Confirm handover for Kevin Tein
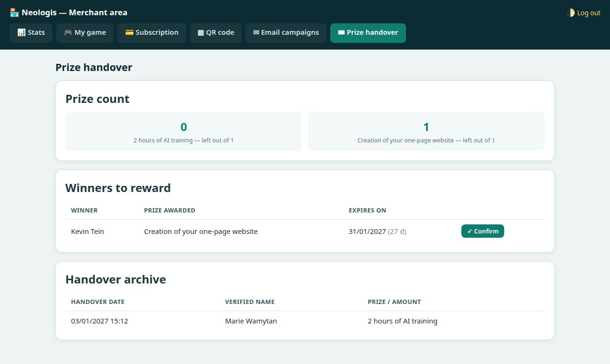610x364 pixels. 482,231
